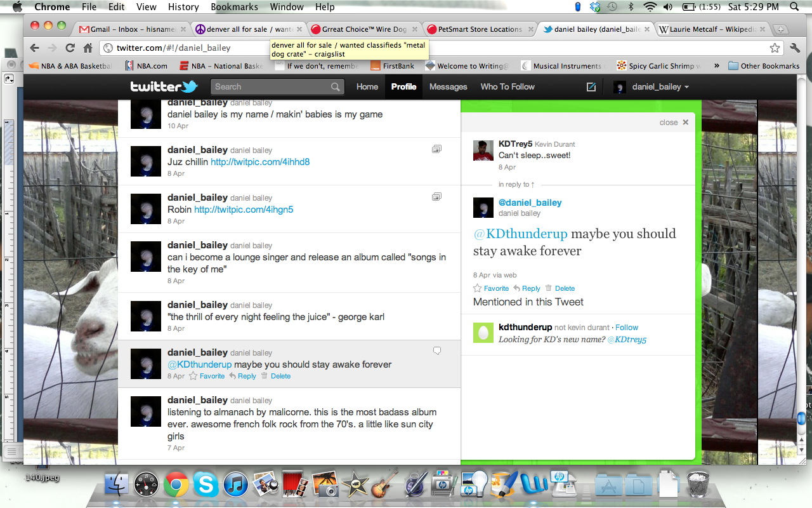Screen dimensions: 812x508
Task: Open the FirstBank bookmark
Action: point(392,66)
